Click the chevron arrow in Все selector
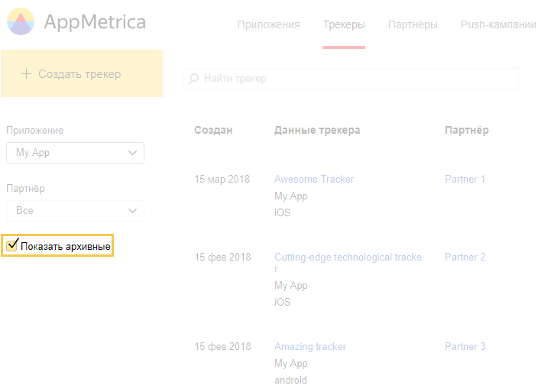 tap(132, 211)
